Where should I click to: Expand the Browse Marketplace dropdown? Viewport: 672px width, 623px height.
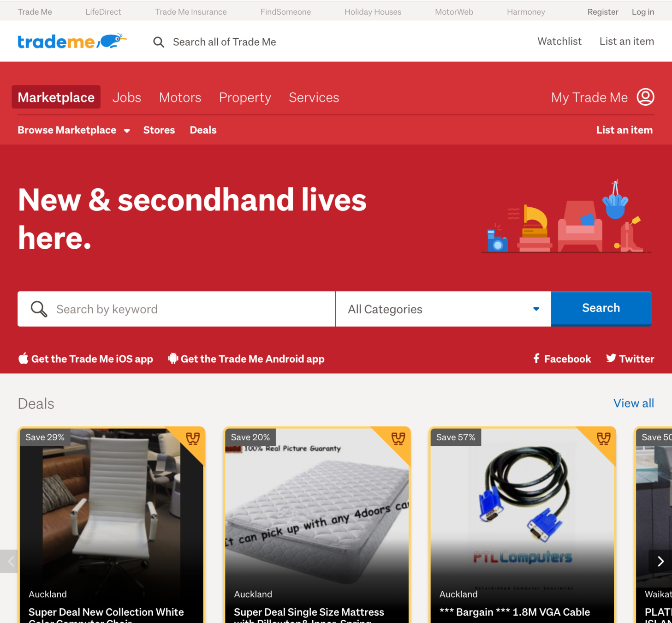pyautogui.click(x=74, y=130)
